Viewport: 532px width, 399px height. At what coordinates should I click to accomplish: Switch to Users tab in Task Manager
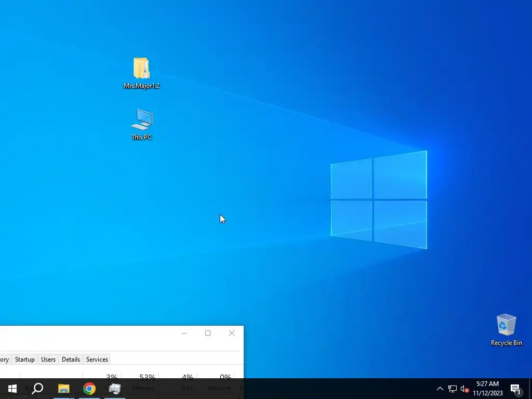pos(48,360)
